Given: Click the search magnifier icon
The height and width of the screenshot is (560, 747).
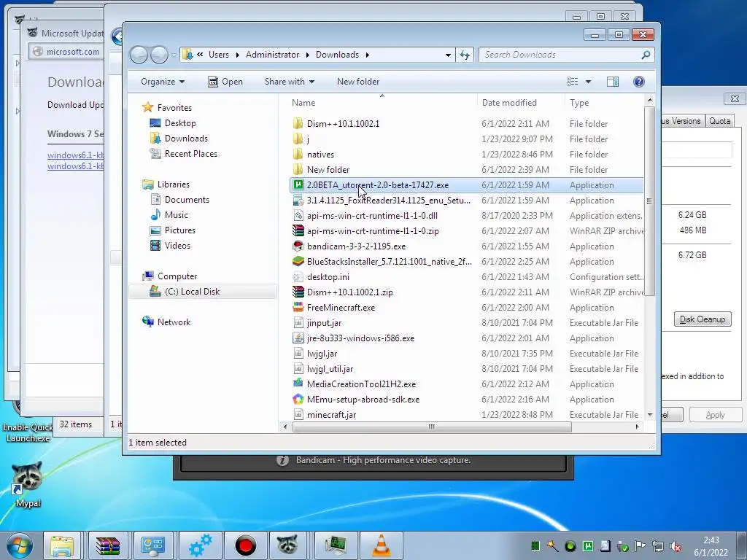Looking at the screenshot, I should 646,55.
